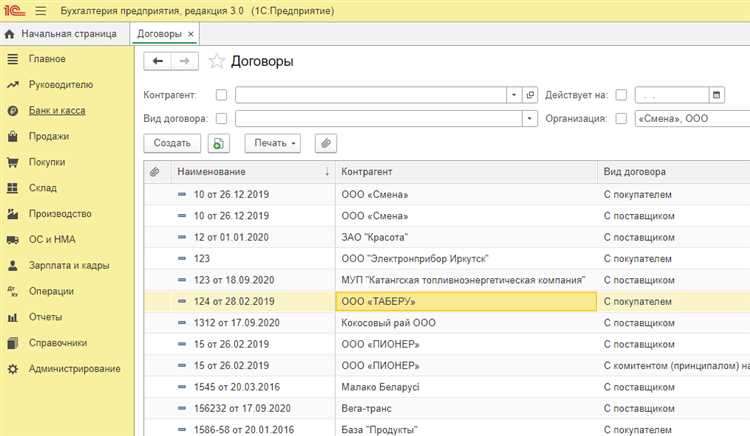
Task: Enable the Контрагент filter checkbox
Action: [221, 95]
